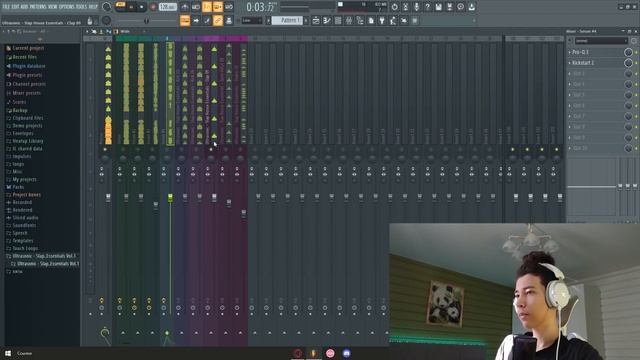The height and width of the screenshot is (360, 640).
Task: Open the ADD menu
Action: point(24,7)
